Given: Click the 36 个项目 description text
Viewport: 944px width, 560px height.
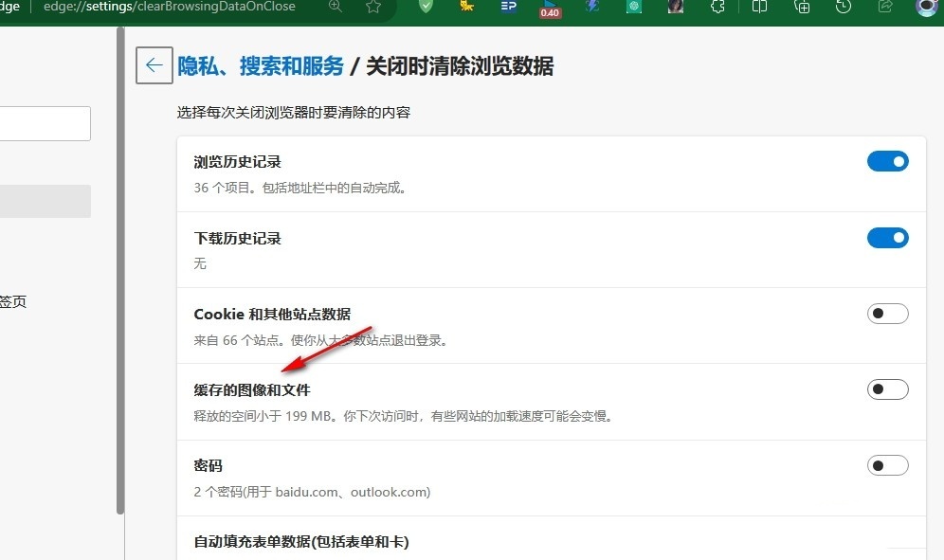Looking at the screenshot, I should coord(301,188).
